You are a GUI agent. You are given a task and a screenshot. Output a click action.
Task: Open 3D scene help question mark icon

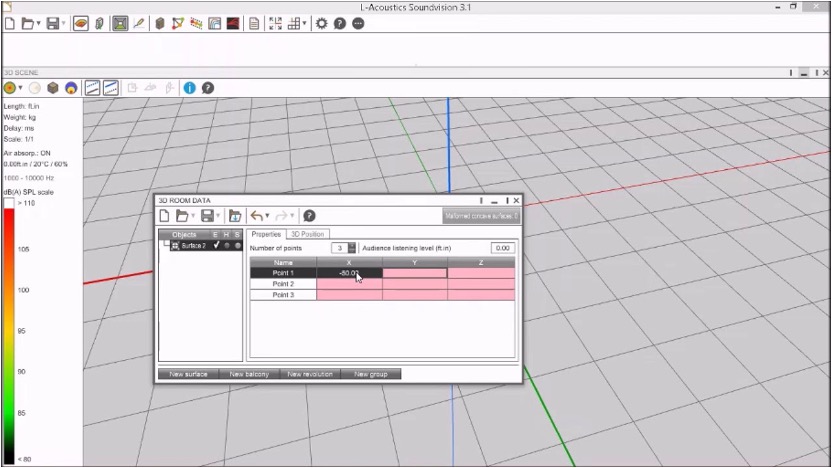click(208, 88)
